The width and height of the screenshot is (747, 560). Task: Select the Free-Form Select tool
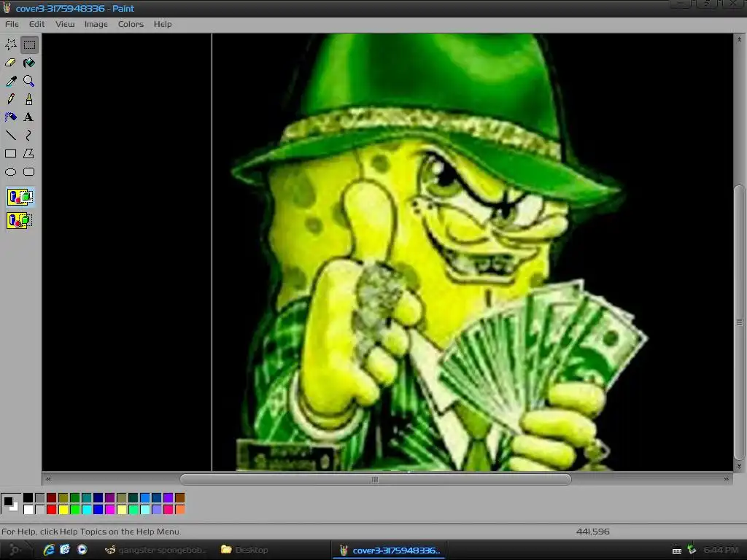point(10,44)
